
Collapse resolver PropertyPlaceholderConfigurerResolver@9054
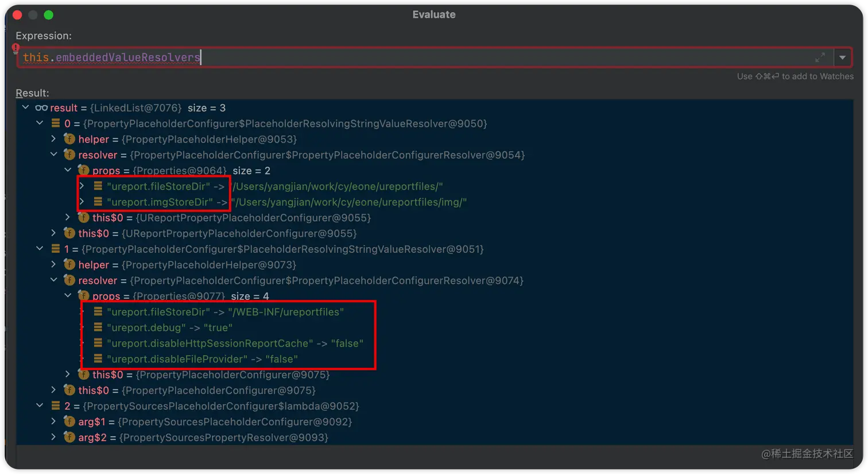pyautogui.click(x=53, y=155)
